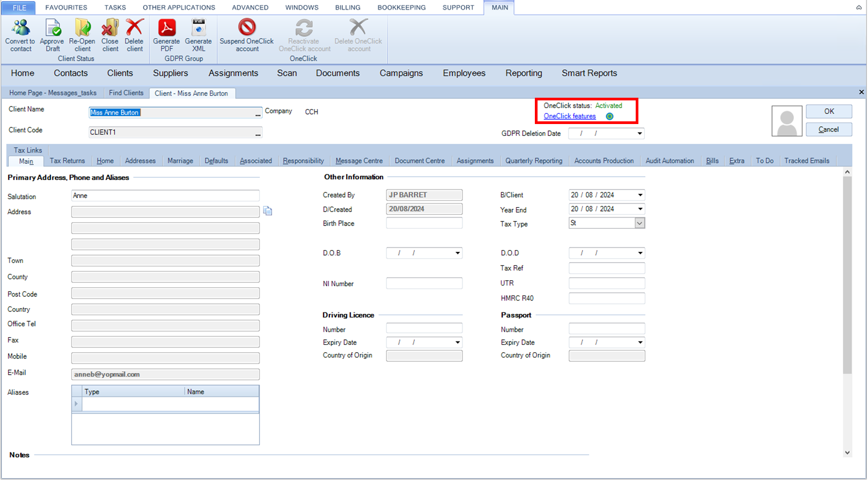Open the D.O.B date picker

pos(458,253)
